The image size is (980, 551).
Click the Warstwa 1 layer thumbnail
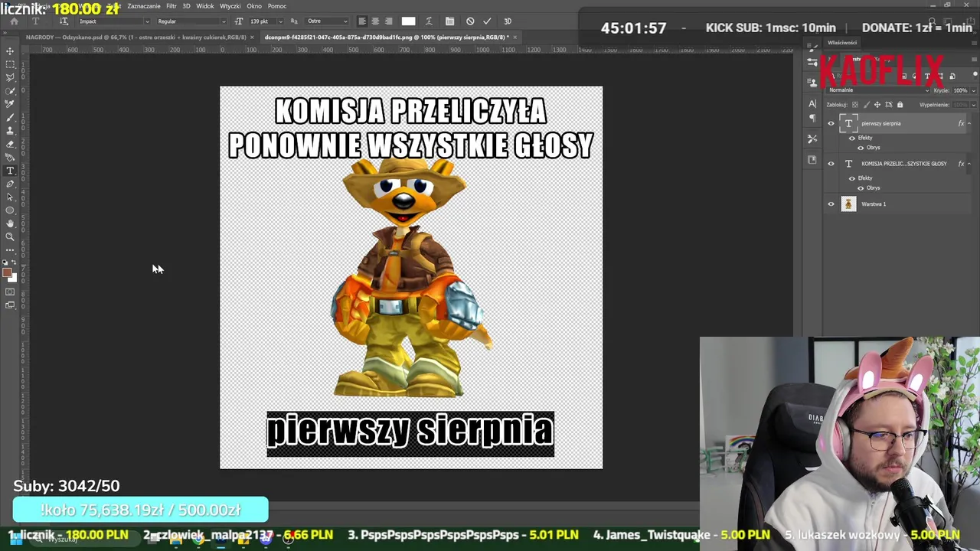coord(849,204)
